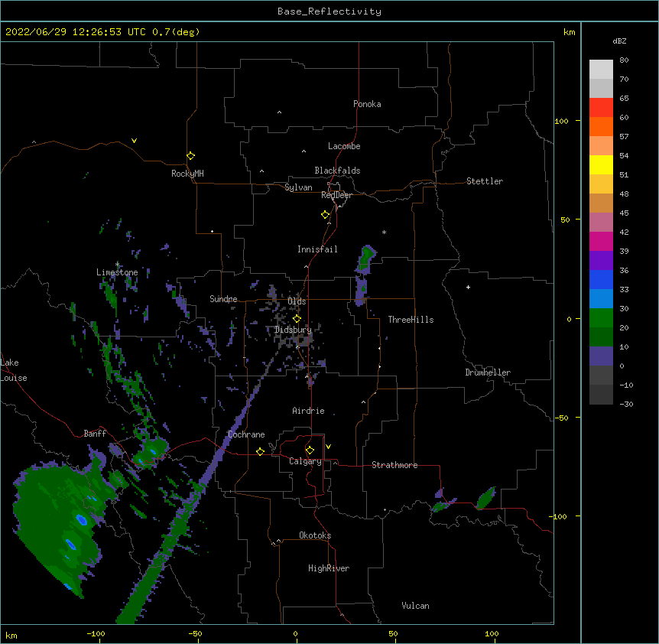Screen dimensions: 659x644
Task: Select the Drumheller label
Action: [x=488, y=372]
